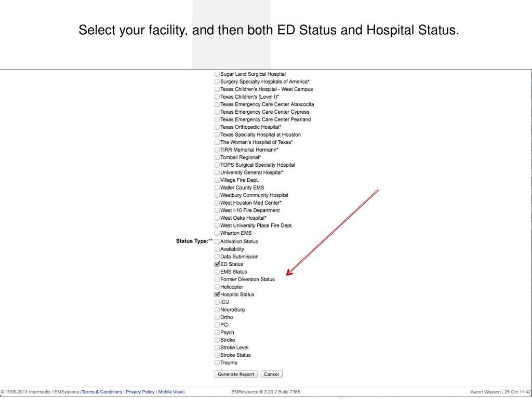Image resolution: width=532 pixels, height=399 pixels.
Task: Check the Stroke Level checkbox
Action: coord(217,348)
